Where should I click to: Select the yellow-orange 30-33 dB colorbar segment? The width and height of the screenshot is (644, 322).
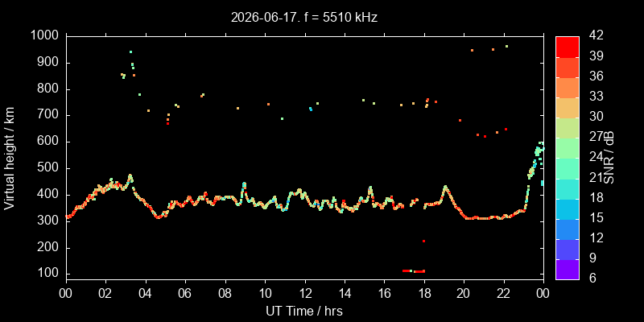point(568,108)
